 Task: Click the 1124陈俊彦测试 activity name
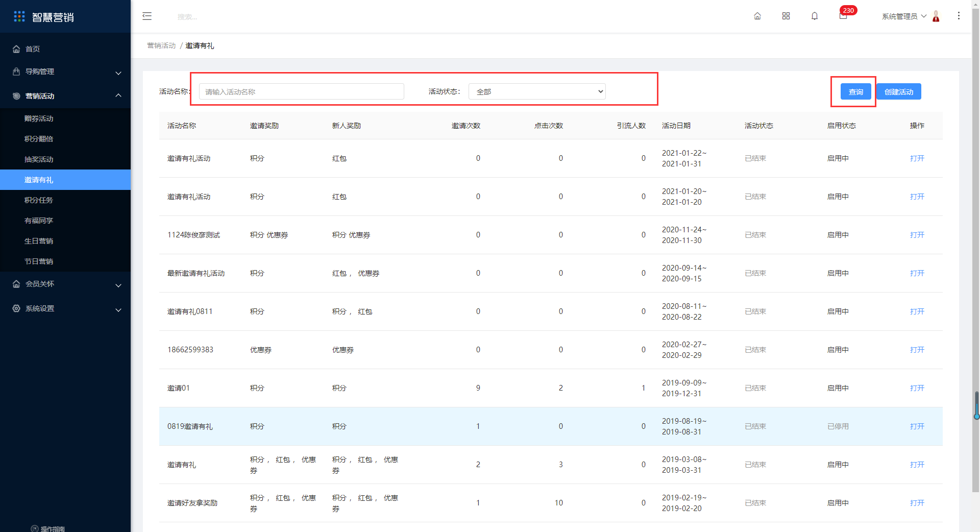193,235
